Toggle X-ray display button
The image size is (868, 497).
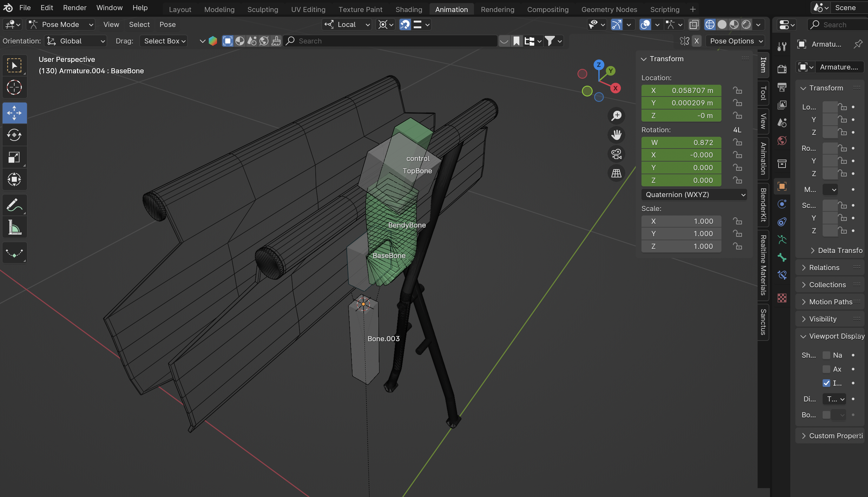[694, 24]
